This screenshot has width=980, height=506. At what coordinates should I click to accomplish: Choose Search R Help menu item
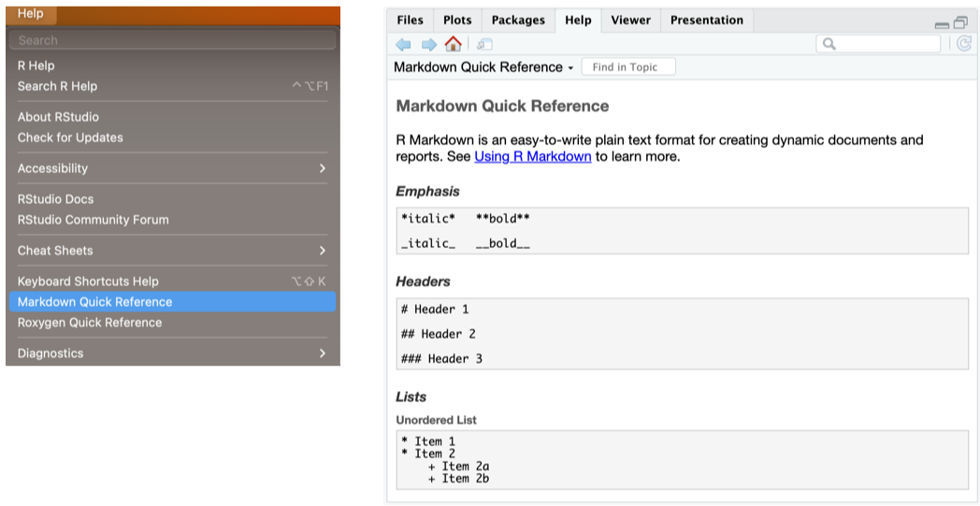pyautogui.click(x=172, y=86)
